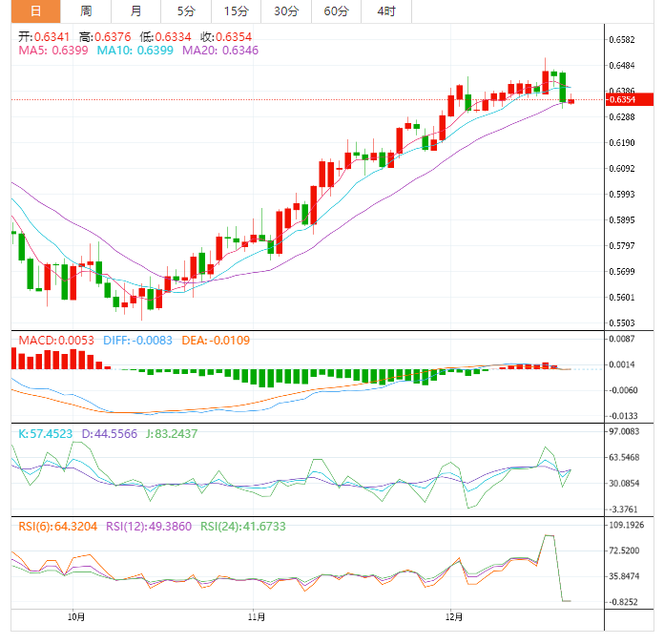Select the 60分 timeframe tab
This screenshot has width=664, height=644.
click(336, 11)
